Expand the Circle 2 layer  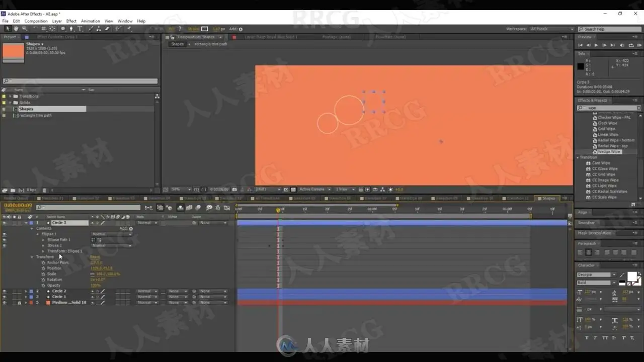tap(25, 291)
